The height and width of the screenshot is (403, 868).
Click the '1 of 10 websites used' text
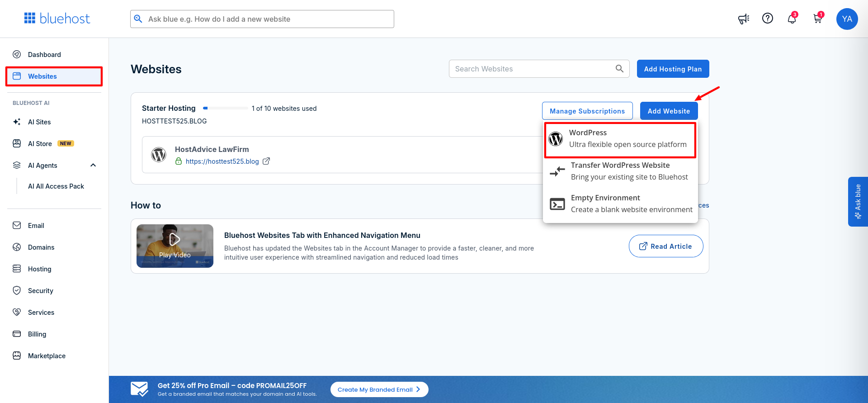[x=284, y=109]
